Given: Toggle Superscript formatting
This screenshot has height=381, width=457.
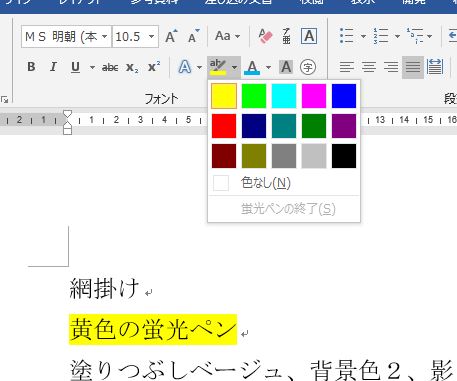Looking at the screenshot, I should (x=154, y=67).
